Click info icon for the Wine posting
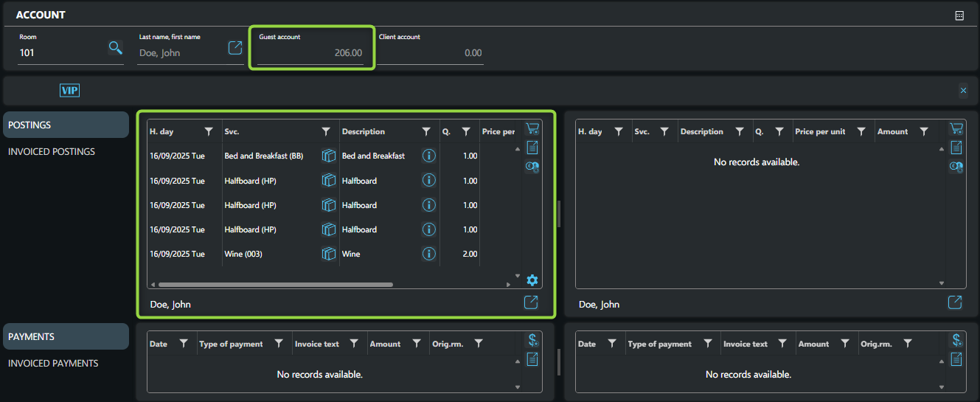This screenshot has width=980, height=402. pyautogui.click(x=428, y=254)
